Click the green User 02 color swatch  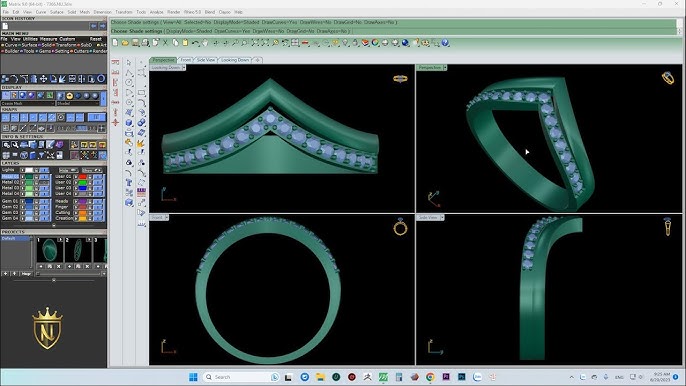[x=83, y=182]
